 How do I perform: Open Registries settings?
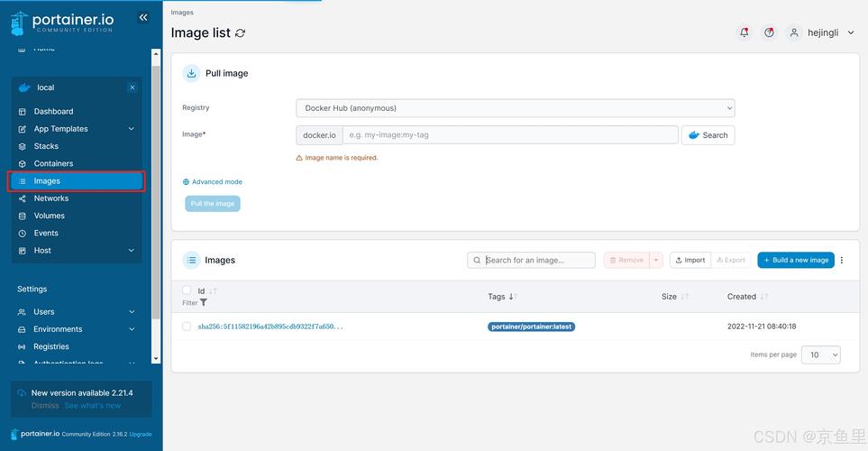click(x=51, y=346)
